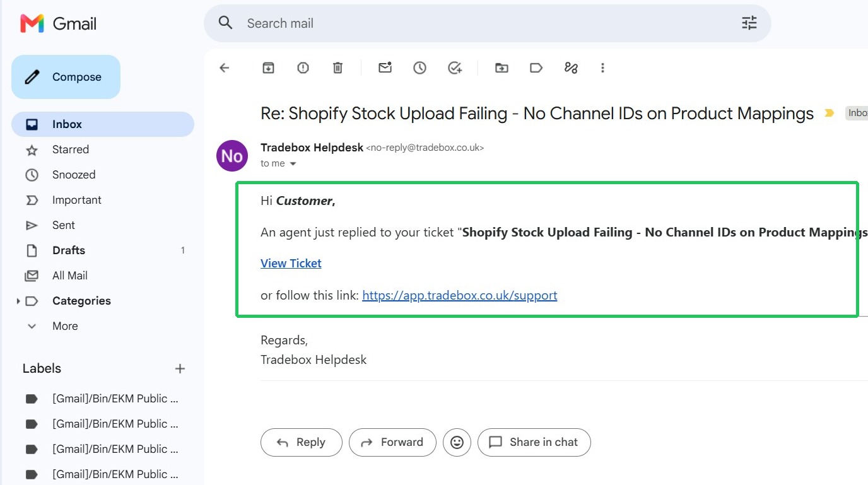Toggle the yellow importance marker beside subject
This screenshot has height=485, width=868.
(x=828, y=114)
